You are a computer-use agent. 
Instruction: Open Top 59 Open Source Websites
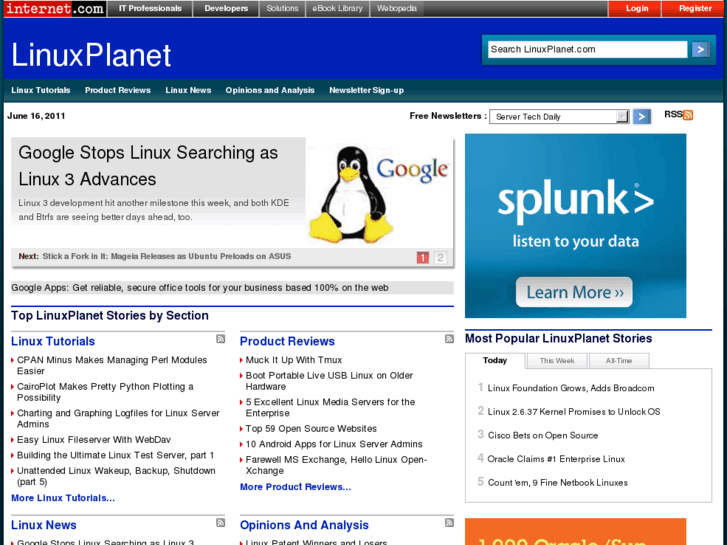pyautogui.click(x=311, y=429)
